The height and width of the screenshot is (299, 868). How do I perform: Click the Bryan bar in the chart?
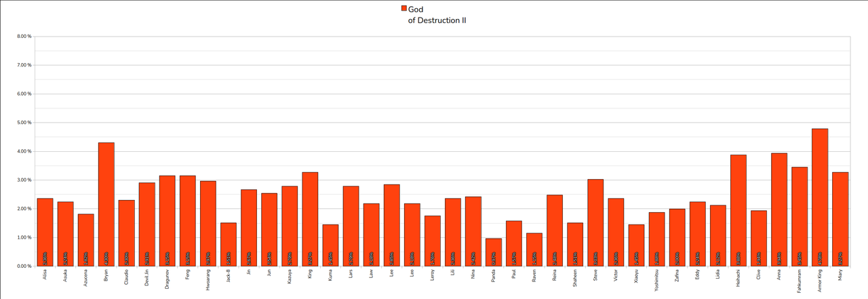(106, 204)
